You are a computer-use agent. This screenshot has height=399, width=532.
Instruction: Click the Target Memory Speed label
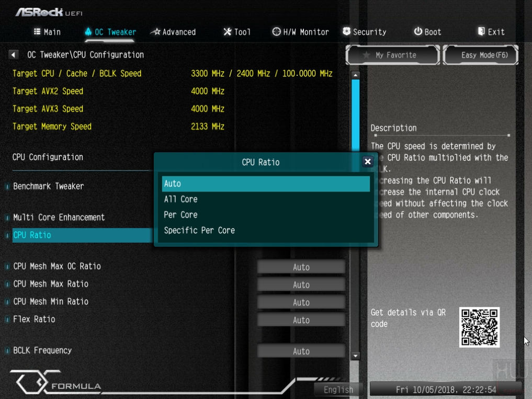coord(52,126)
